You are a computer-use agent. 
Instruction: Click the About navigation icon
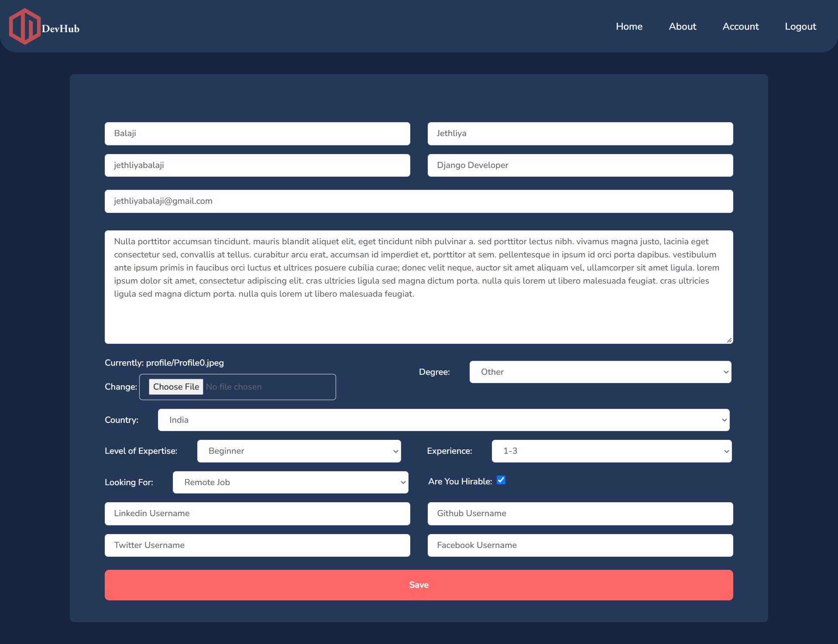coord(683,27)
